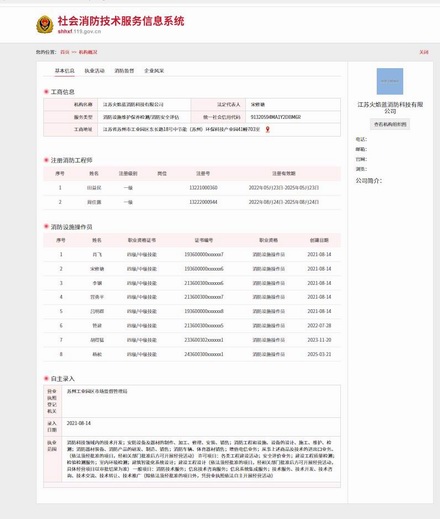Click the sidebar company name 江苏火焰蓝消防科技有限公司
The height and width of the screenshot is (519, 440).
pyautogui.click(x=390, y=108)
